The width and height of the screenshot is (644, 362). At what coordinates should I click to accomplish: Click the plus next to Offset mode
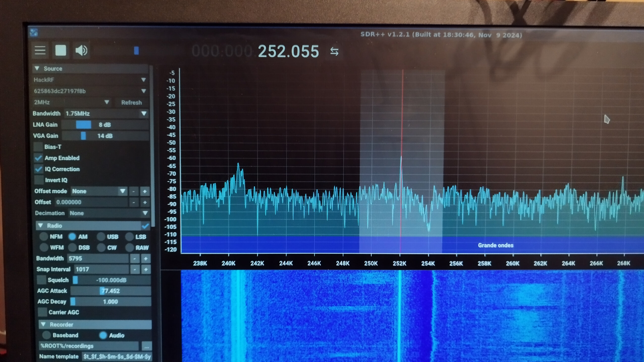coord(144,191)
